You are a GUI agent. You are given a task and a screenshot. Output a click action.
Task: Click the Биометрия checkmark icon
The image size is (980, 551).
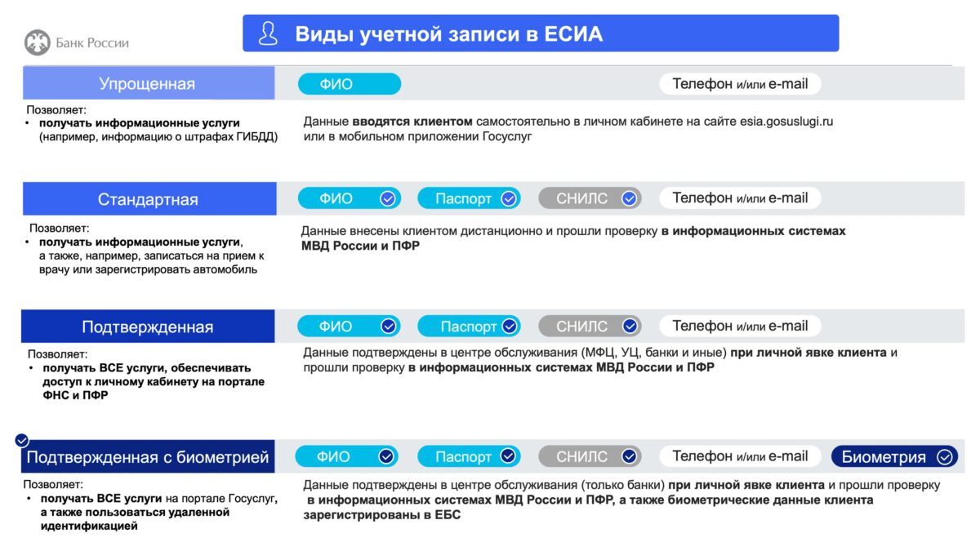[x=946, y=456]
